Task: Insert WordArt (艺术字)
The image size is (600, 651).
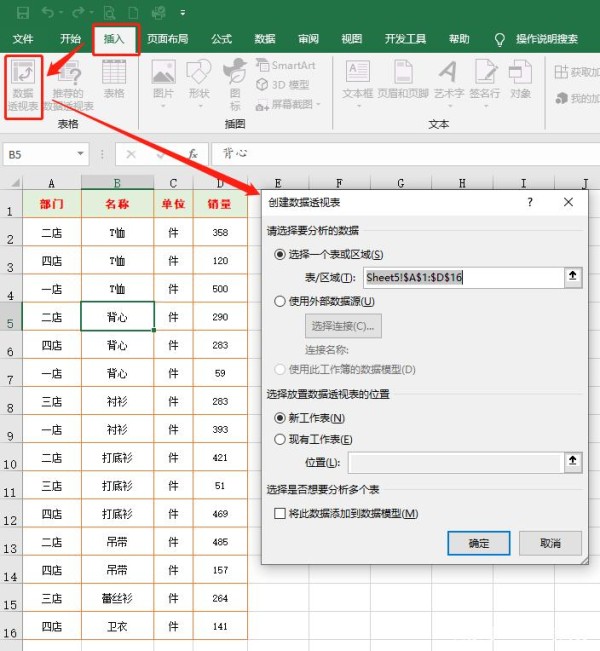Action: click(x=449, y=84)
